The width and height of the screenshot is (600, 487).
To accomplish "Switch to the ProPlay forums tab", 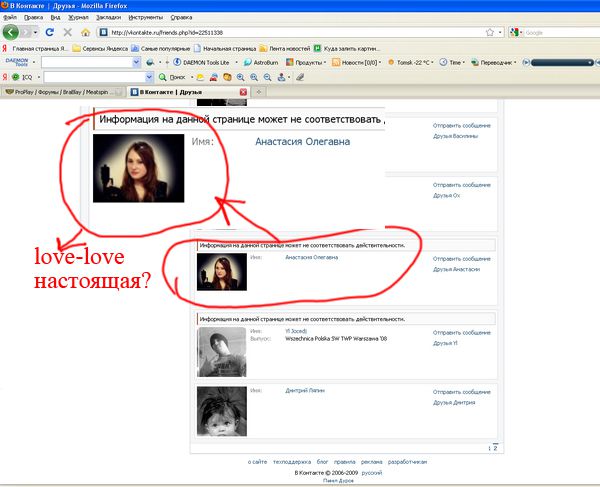I will (63, 92).
